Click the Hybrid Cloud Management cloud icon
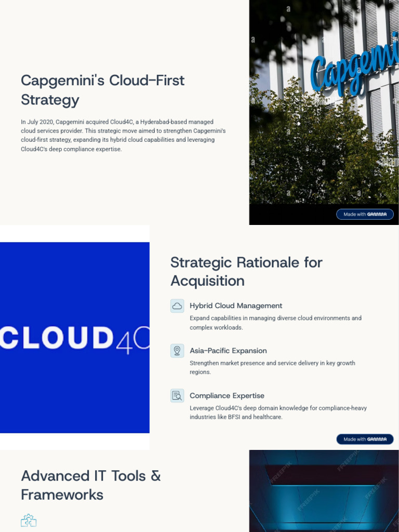This screenshot has height=532, width=399. pyautogui.click(x=177, y=305)
